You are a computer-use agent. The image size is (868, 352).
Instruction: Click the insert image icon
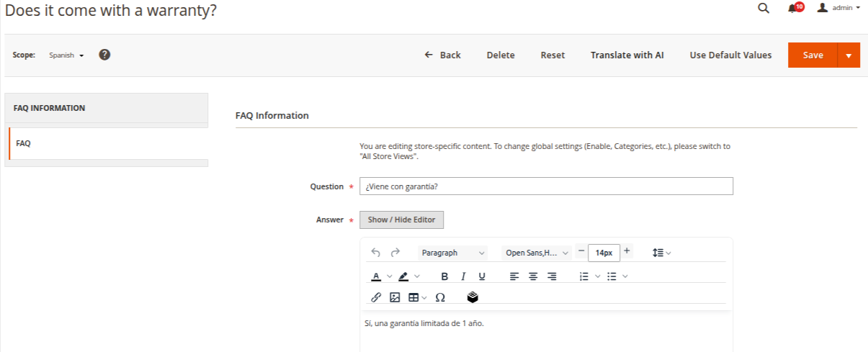coord(394,297)
